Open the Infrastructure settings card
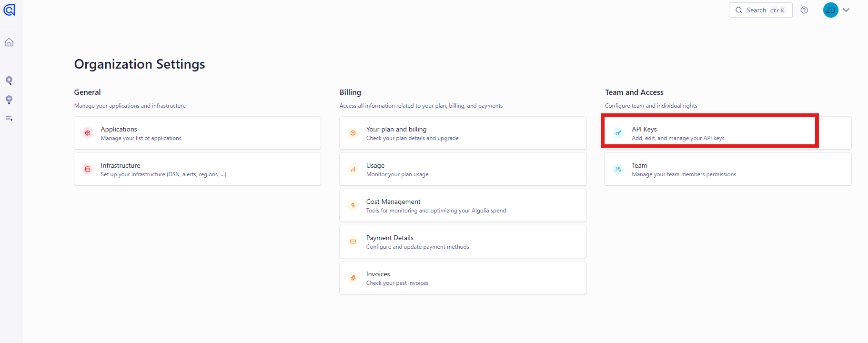 coord(197,169)
